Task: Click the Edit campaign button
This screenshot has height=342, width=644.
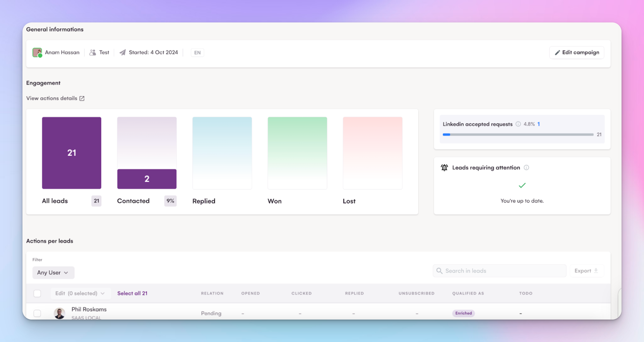Action: (x=577, y=52)
